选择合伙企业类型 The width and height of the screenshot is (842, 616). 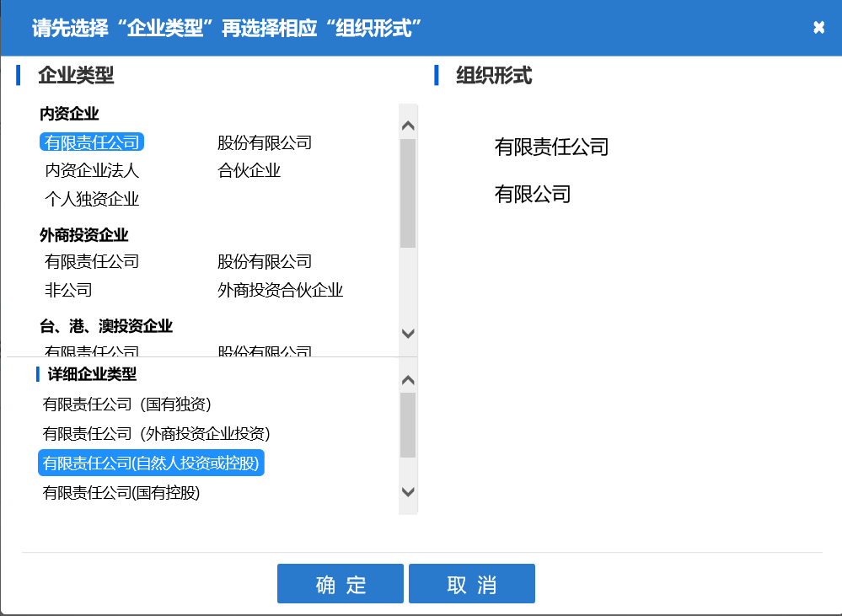coord(247,170)
